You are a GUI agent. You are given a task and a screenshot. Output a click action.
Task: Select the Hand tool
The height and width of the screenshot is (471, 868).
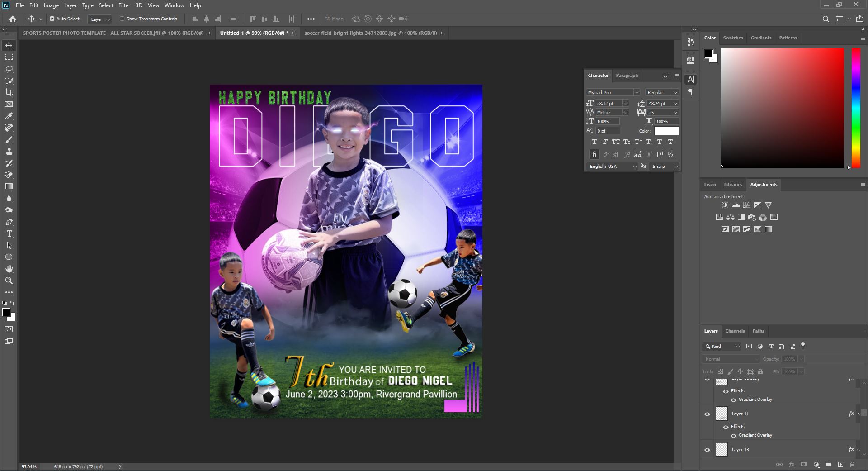(x=9, y=269)
